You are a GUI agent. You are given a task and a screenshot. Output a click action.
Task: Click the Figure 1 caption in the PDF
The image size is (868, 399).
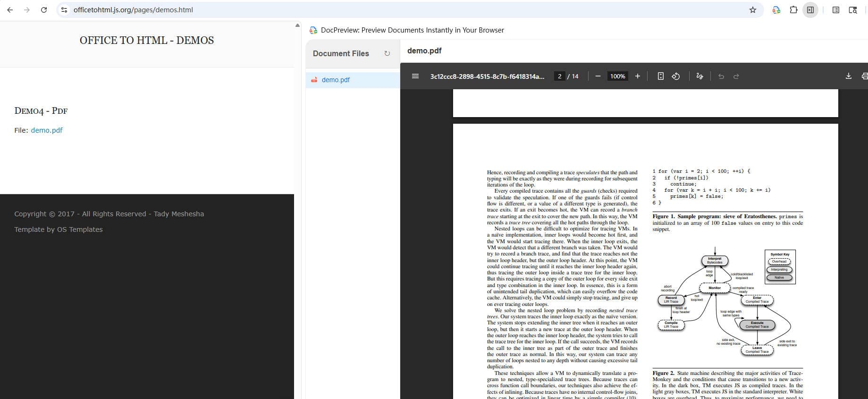[727, 223]
